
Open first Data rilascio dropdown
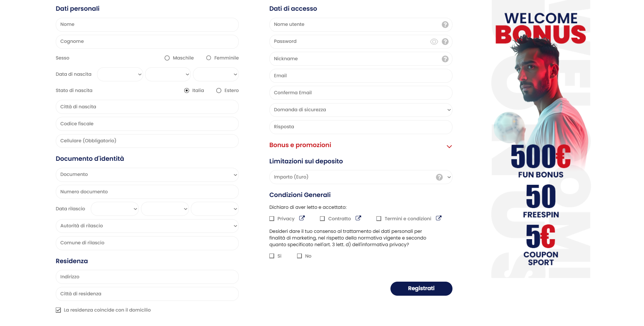click(115, 209)
